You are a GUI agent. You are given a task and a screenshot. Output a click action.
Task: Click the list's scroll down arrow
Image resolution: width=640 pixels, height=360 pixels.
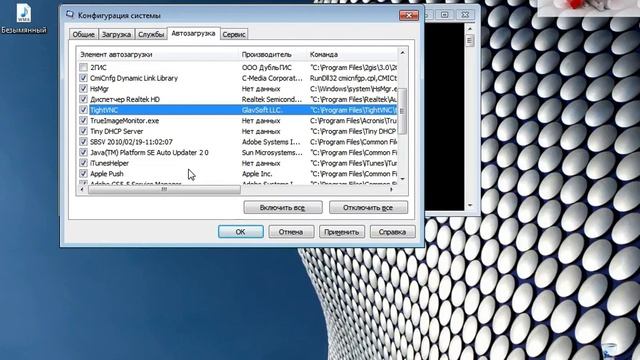pos(402,179)
